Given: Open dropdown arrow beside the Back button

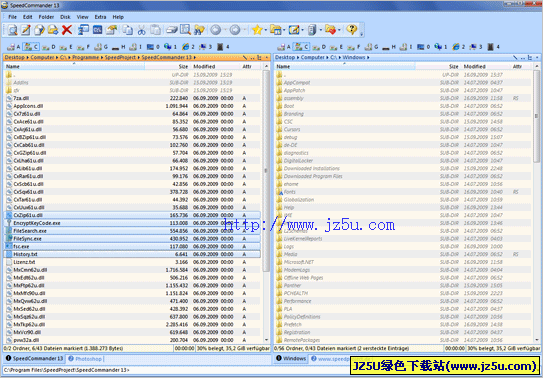Looking at the screenshot, I should pyautogui.click(x=224, y=30).
